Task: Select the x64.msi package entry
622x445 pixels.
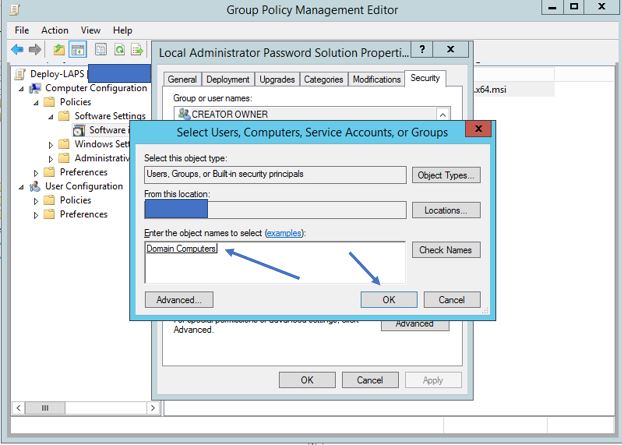Action: 490,90
